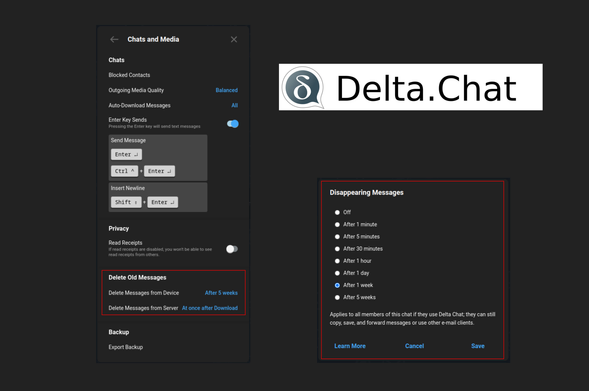Click the Ctrl key in Send Message
The height and width of the screenshot is (391, 589).
124,171
